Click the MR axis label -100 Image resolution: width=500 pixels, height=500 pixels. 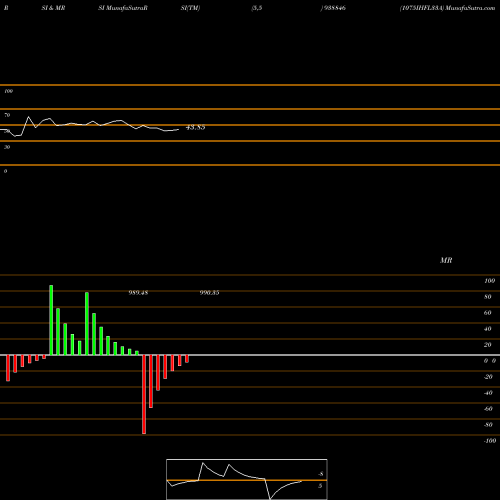[x=490, y=441]
